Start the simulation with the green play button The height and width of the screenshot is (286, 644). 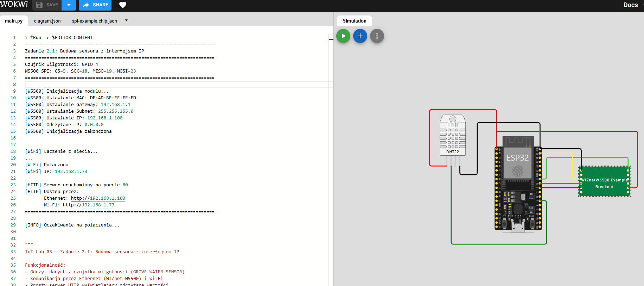343,36
